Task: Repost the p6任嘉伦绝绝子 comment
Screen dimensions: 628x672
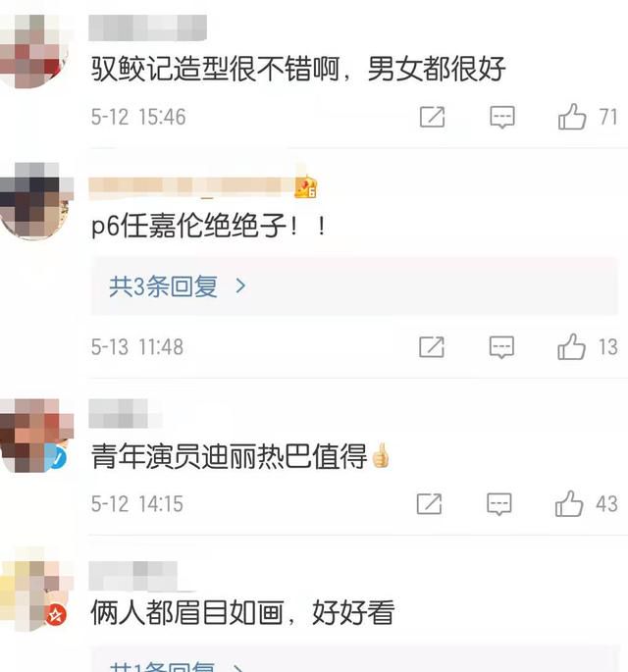Action: (x=432, y=346)
